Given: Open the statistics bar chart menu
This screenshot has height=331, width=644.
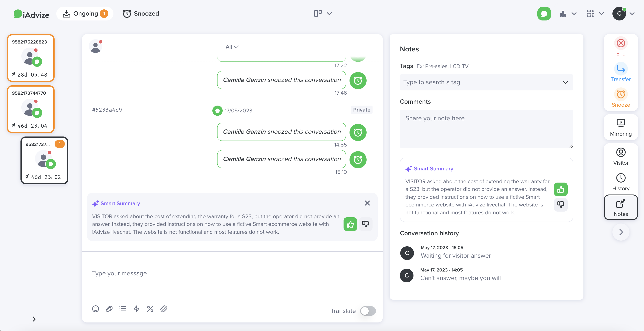Looking at the screenshot, I should pos(568,13).
